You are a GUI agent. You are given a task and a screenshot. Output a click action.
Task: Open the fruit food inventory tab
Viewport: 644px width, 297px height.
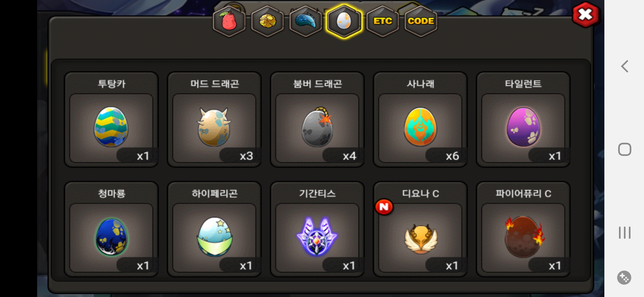[x=229, y=21]
